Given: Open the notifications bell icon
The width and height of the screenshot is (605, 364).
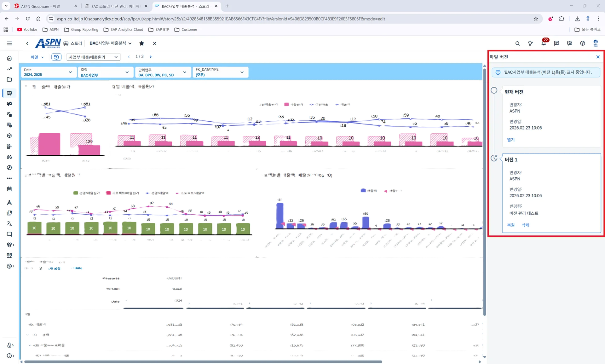Looking at the screenshot, I should click(x=544, y=43).
